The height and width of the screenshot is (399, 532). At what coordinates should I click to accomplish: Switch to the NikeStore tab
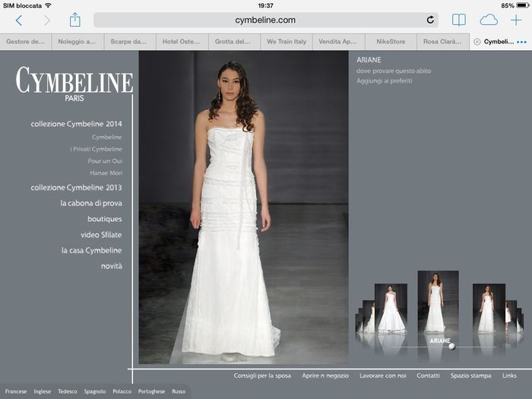391,42
